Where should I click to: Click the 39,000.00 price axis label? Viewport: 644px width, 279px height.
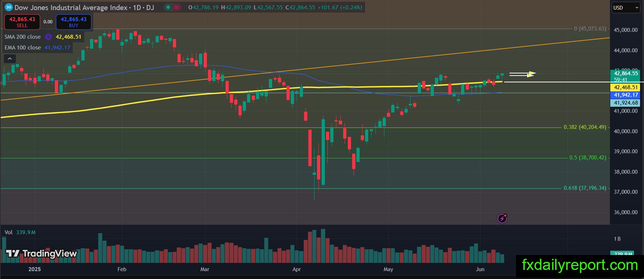tap(626, 151)
